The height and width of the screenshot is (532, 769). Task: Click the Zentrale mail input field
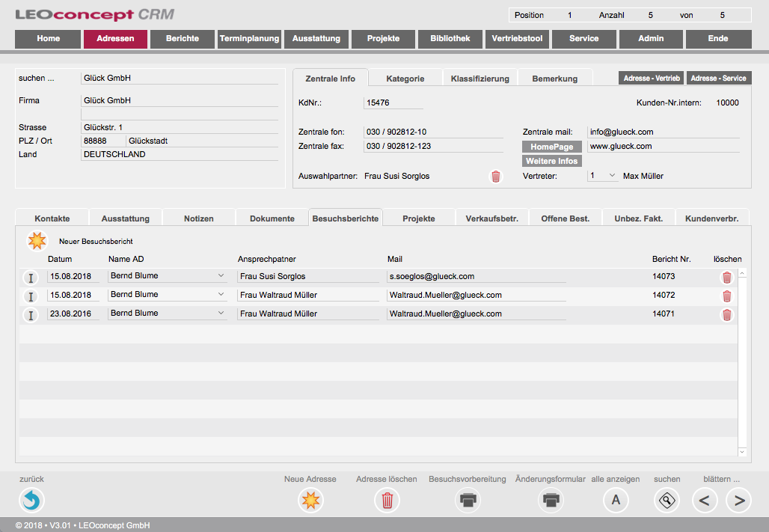coord(663,132)
